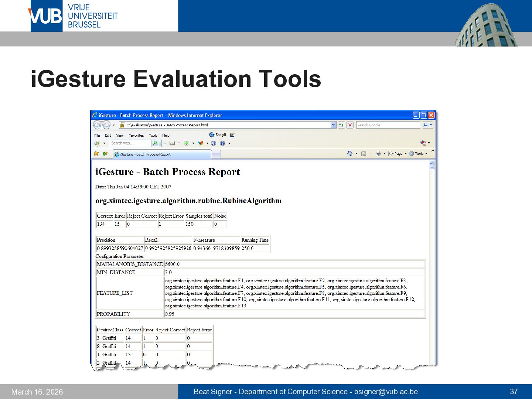Click the Add to Favorites plus-star icon
Viewport: 532px width, 399px height.
point(105,154)
